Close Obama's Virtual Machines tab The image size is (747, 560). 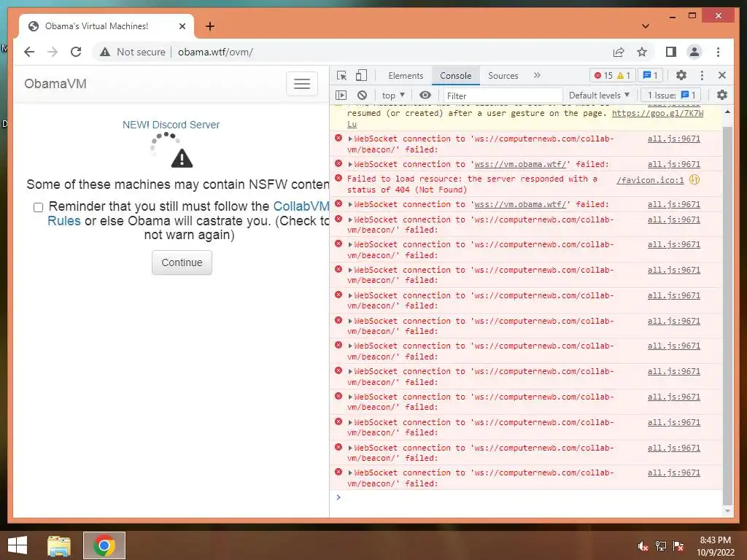coord(182,26)
